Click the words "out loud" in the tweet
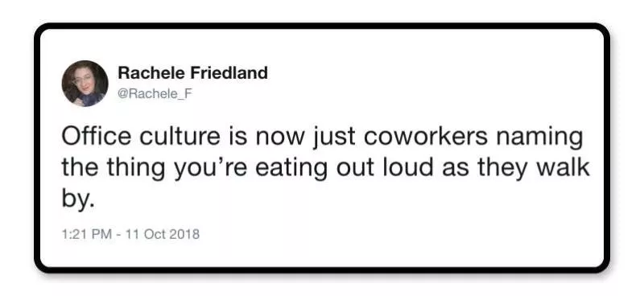The height and width of the screenshot is (296, 644). 385,167
